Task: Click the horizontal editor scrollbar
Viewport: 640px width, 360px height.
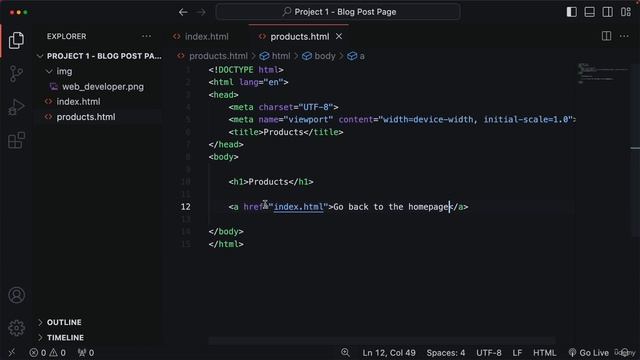Action: [x=382, y=340]
